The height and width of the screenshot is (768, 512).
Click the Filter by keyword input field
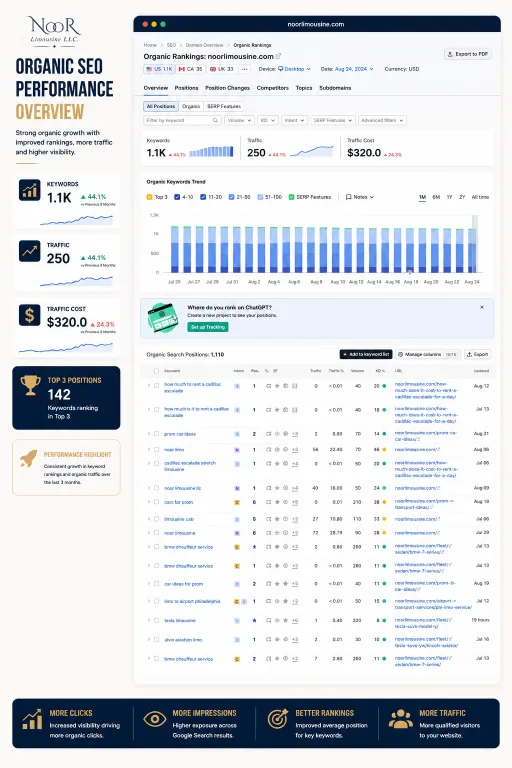pyautogui.click(x=182, y=120)
